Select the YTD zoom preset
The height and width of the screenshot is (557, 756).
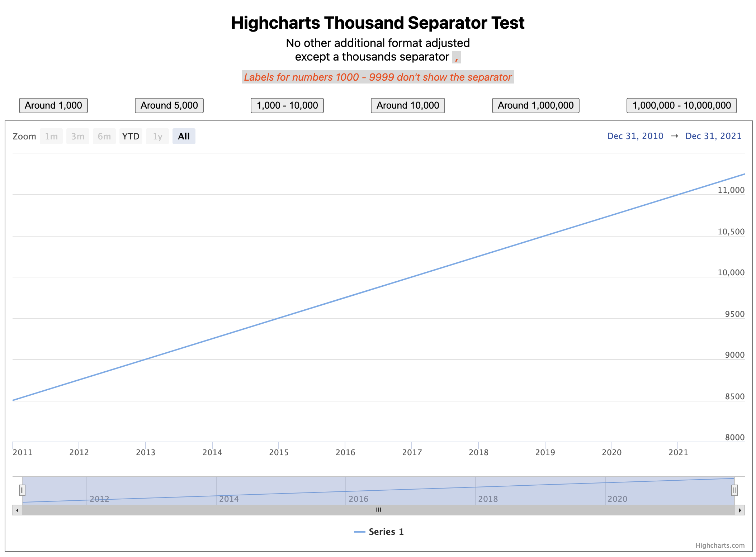click(131, 136)
